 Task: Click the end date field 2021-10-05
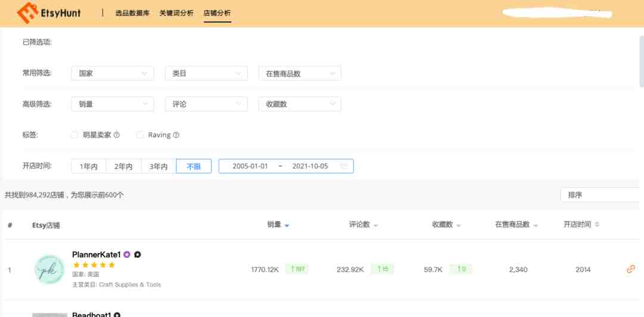[x=310, y=166]
